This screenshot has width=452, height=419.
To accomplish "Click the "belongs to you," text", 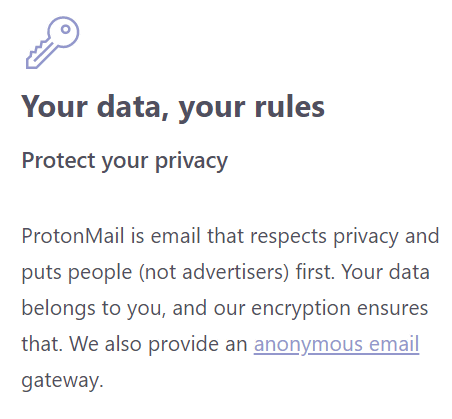I will (94, 308).
